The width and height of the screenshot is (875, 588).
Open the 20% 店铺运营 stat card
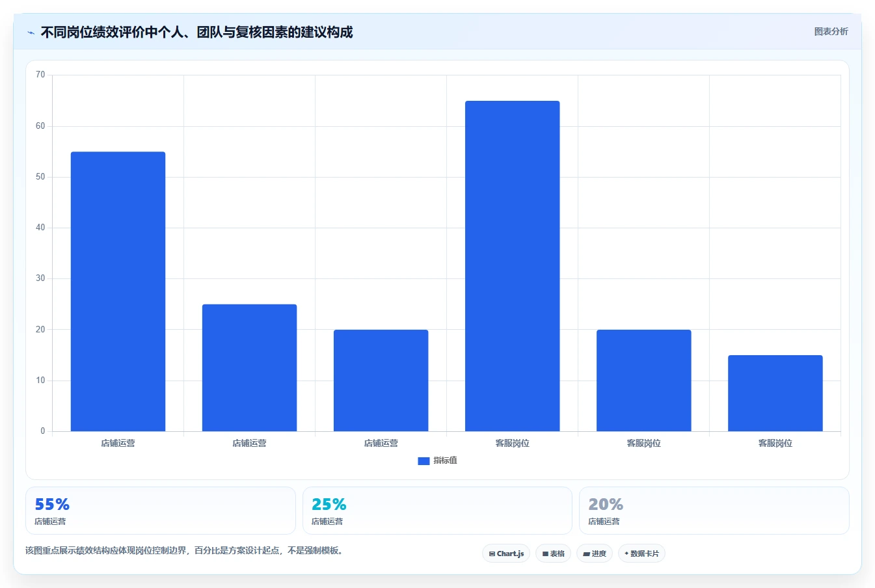[x=714, y=511]
